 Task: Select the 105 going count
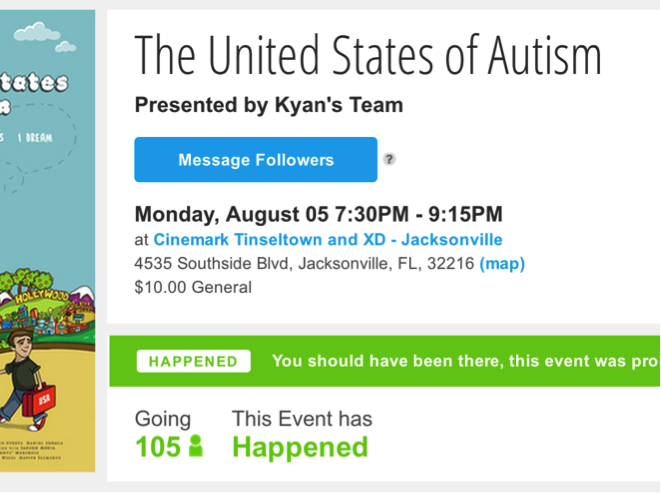[158, 447]
